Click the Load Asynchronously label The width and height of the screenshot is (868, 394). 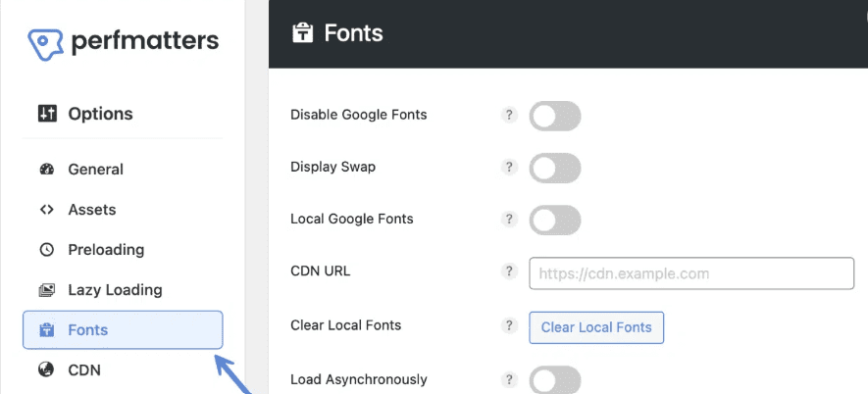[359, 379]
